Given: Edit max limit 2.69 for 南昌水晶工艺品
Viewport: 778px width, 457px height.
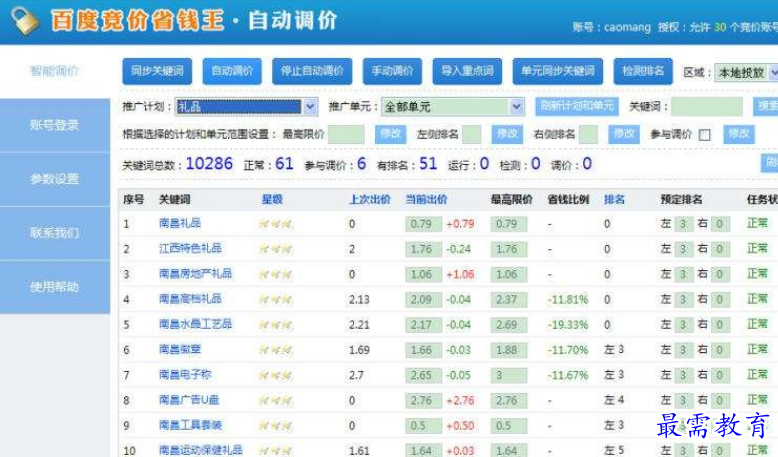Looking at the screenshot, I should (x=509, y=325).
